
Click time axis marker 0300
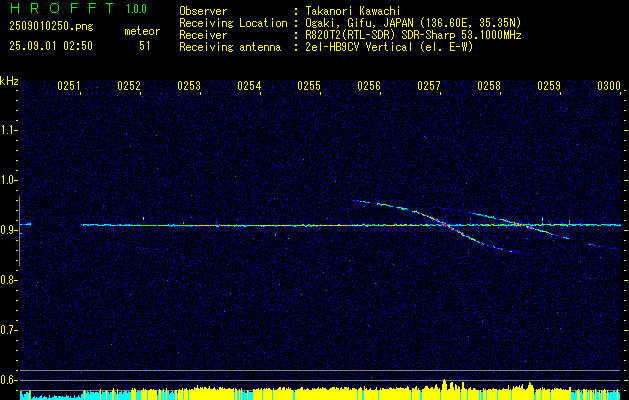(x=609, y=86)
